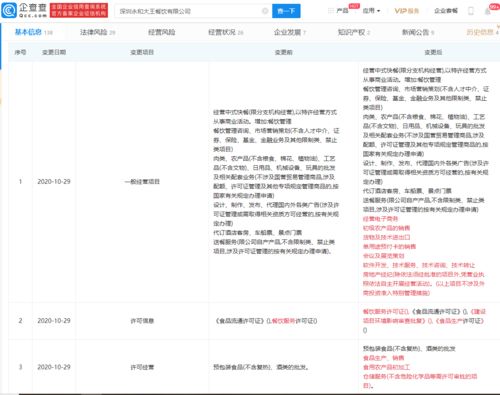The height and width of the screenshot is (395, 500).
Task: Click the mobile phone icon in the header
Action: tap(471, 11)
